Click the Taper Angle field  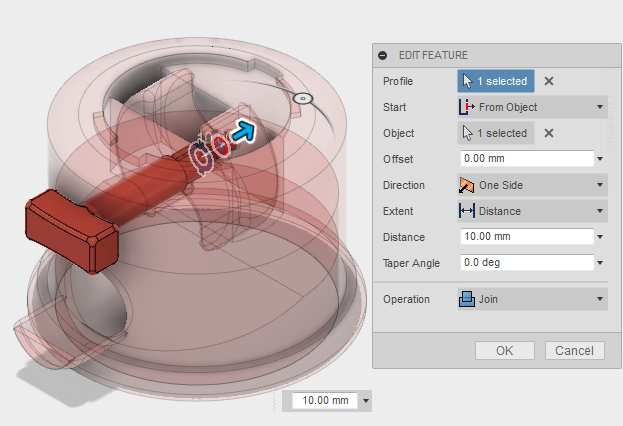pos(527,263)
